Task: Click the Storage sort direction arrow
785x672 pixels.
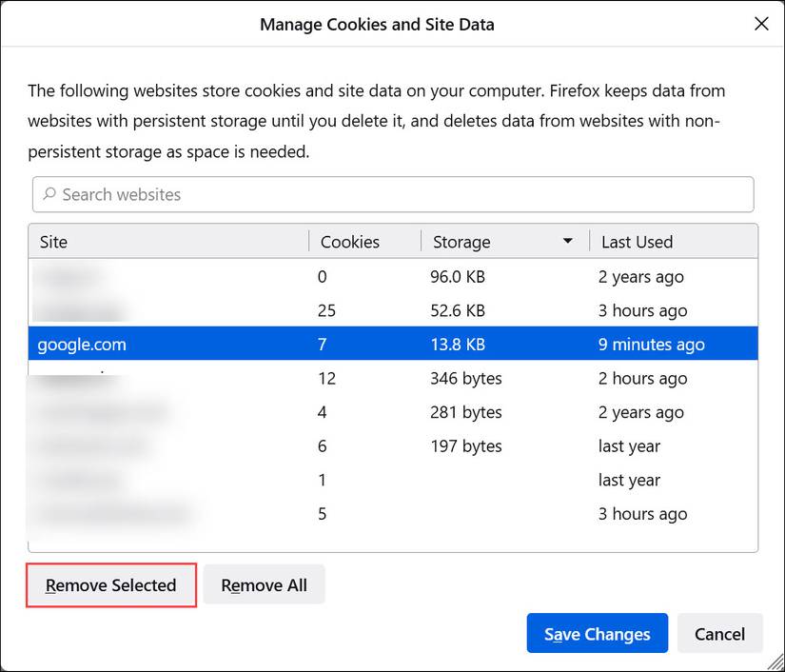Action: click(567, 242)
